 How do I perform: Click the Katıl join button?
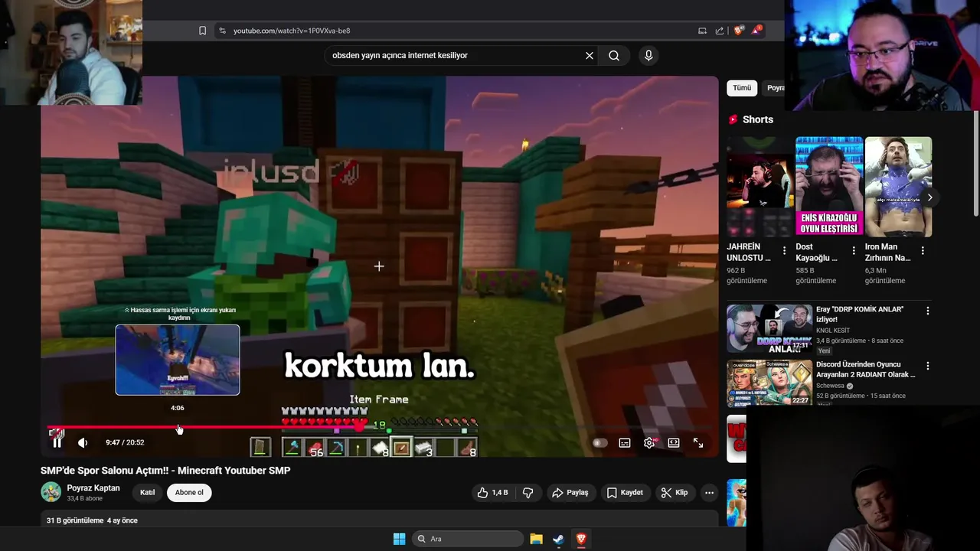147,492
